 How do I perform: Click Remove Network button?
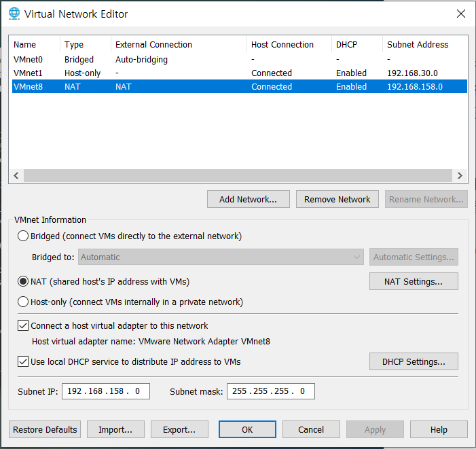(337, 199)
